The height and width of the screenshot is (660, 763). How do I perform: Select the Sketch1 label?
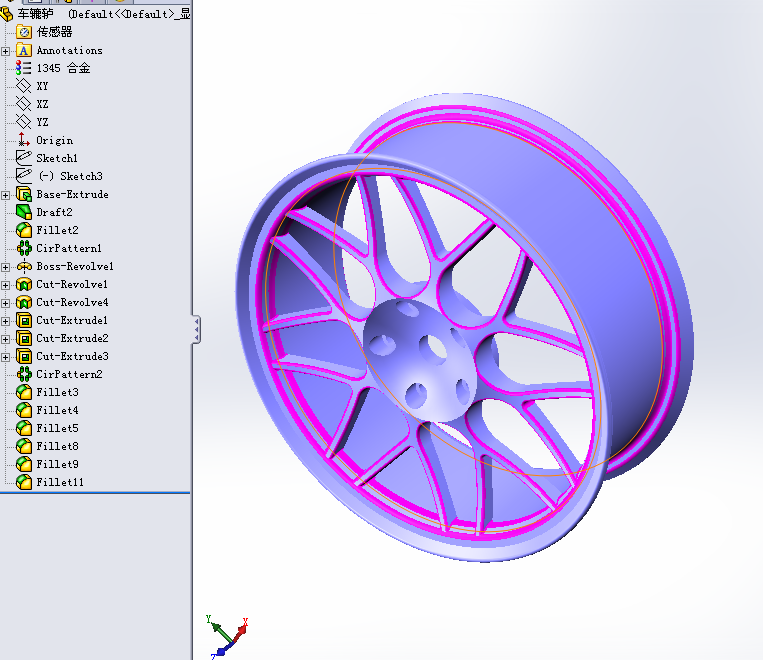57,158
